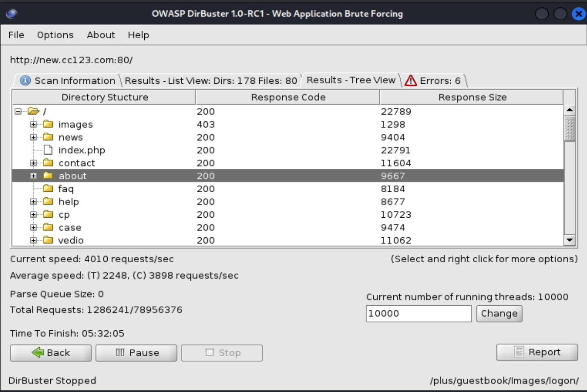
Task: Click the help folder icon
Action: pyautogui.click(x=48, y=202)
